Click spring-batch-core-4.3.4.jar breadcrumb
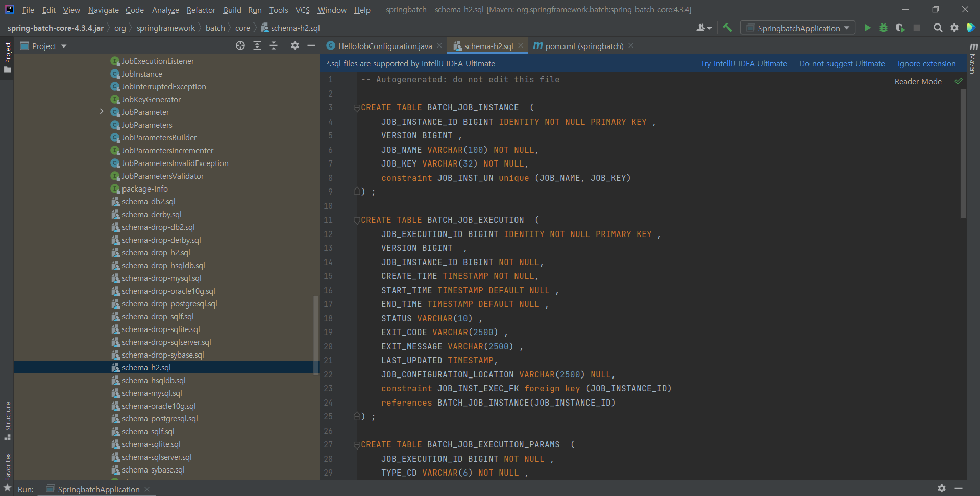 [x=55, y=28]
